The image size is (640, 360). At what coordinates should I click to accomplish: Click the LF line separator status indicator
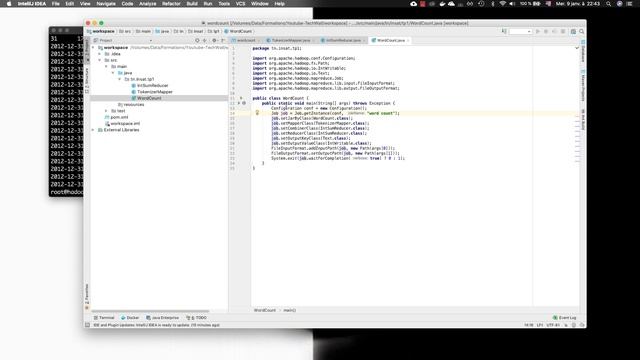(x=540, y=325)
